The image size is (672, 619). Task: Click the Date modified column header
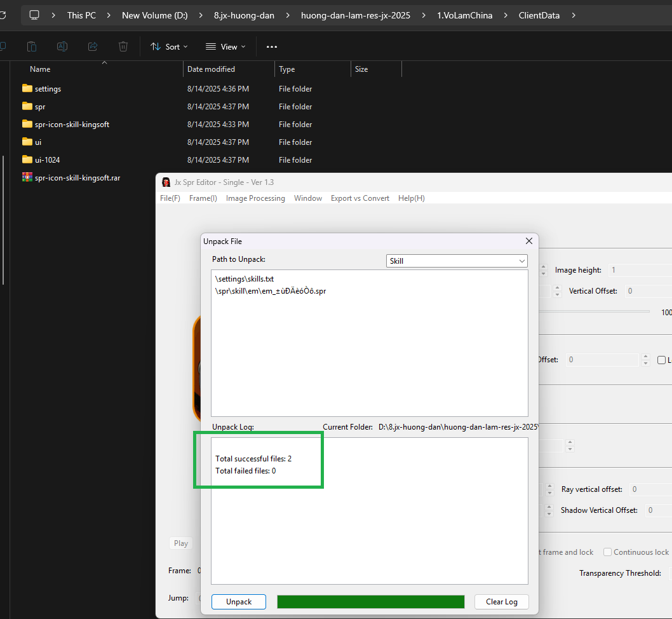tap(211, 69)
